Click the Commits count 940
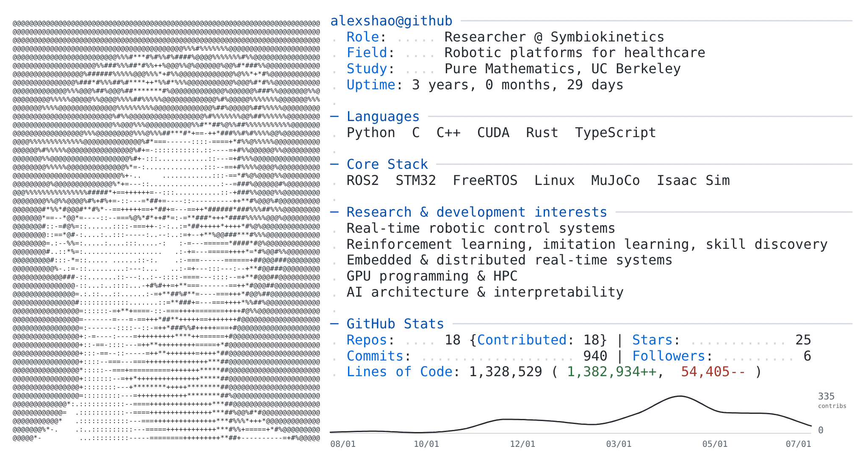868x457 pixels. click(x=595, y=356)
